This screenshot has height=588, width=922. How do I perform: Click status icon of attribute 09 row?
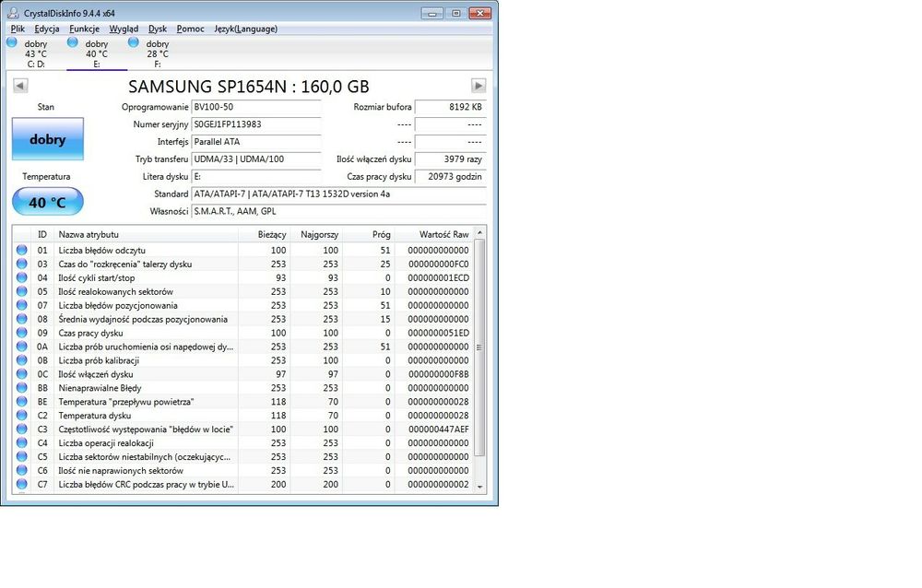tap(22, 332)
